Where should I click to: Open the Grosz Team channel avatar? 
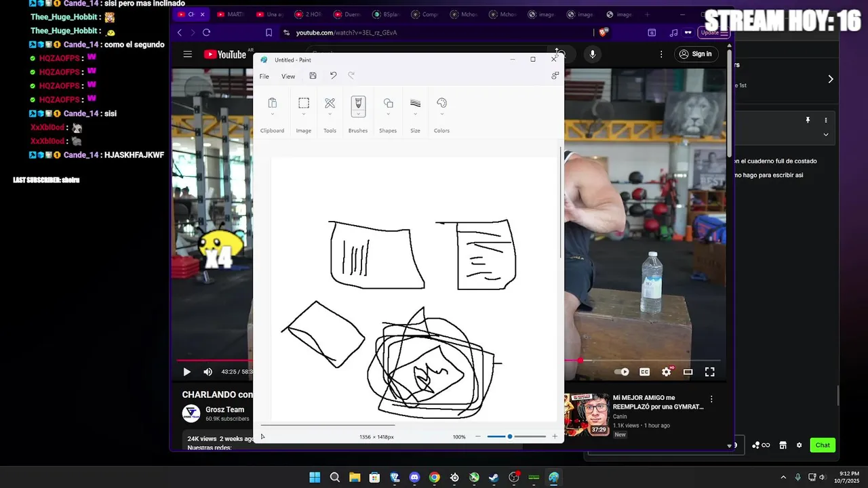coord(191,413)
